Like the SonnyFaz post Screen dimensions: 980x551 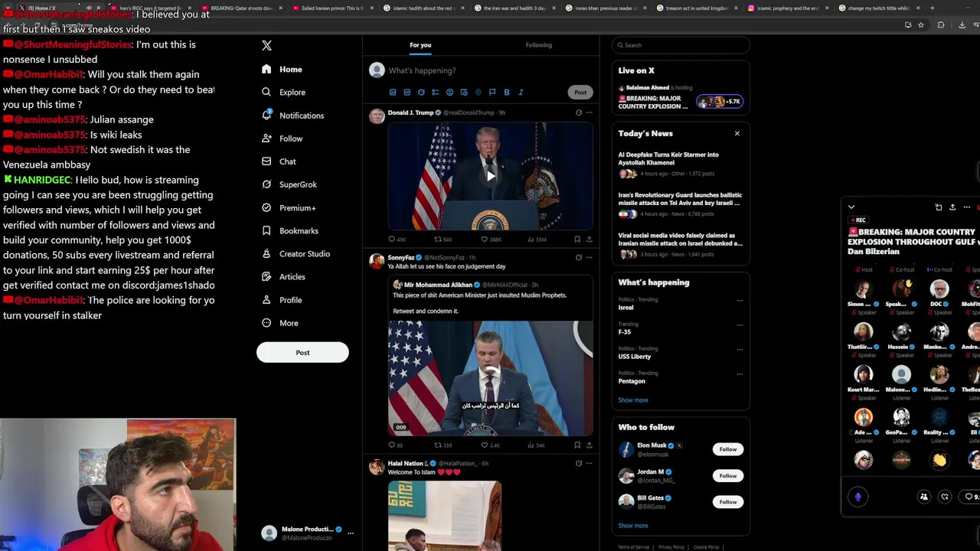[x=490, y=445]
